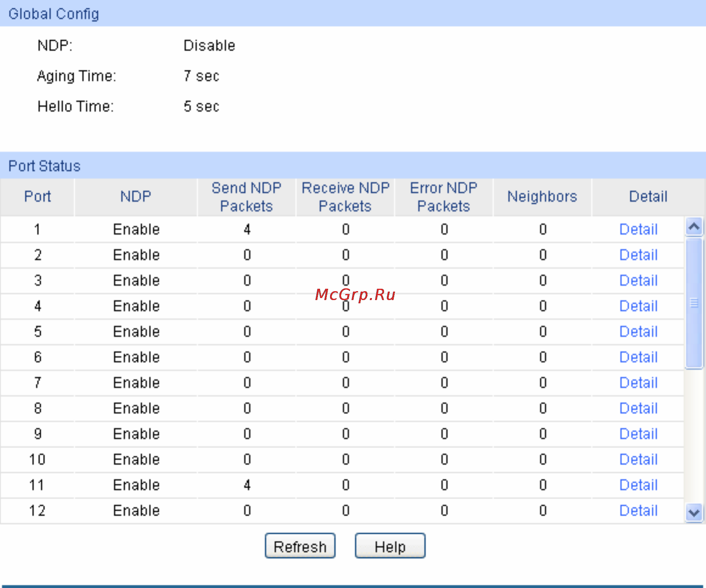Viewport: 706px width, 588px height.
Task: Open the Detail link for port 9
Action: point(638,434)
